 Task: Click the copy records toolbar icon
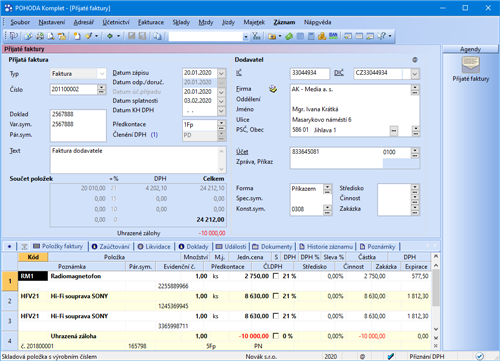point(157,36)
